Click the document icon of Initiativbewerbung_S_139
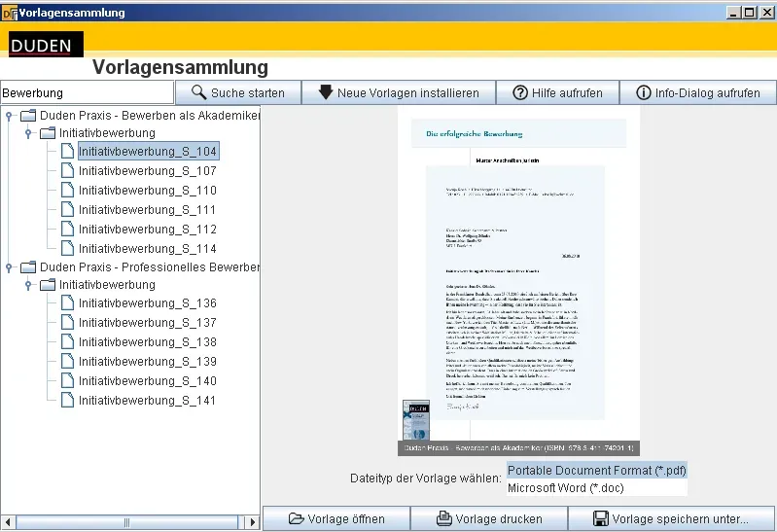 pos(67,361)
